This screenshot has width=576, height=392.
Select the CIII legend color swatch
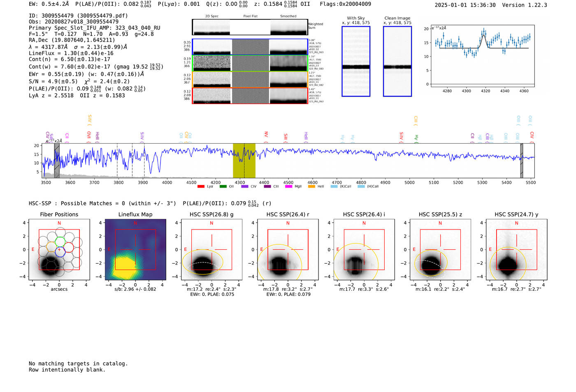267,186
